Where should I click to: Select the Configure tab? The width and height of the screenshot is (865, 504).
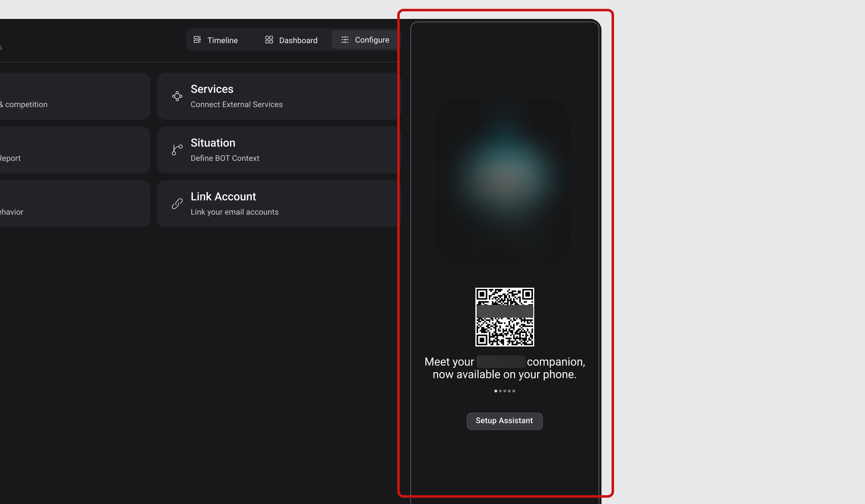click(365, 40)
